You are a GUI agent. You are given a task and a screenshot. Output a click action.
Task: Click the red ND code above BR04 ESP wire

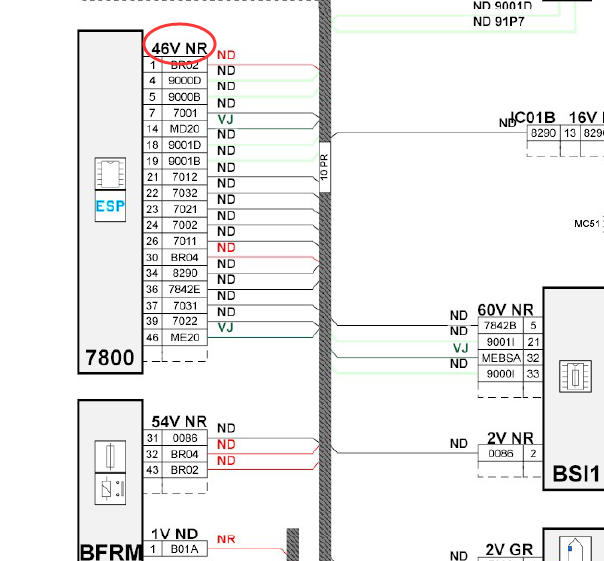pos(226,247)
